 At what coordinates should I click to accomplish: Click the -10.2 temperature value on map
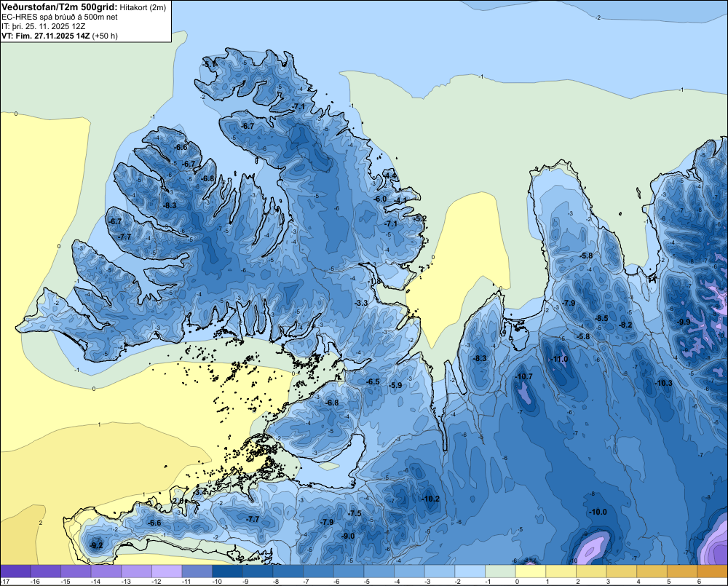tap(431, 499)
